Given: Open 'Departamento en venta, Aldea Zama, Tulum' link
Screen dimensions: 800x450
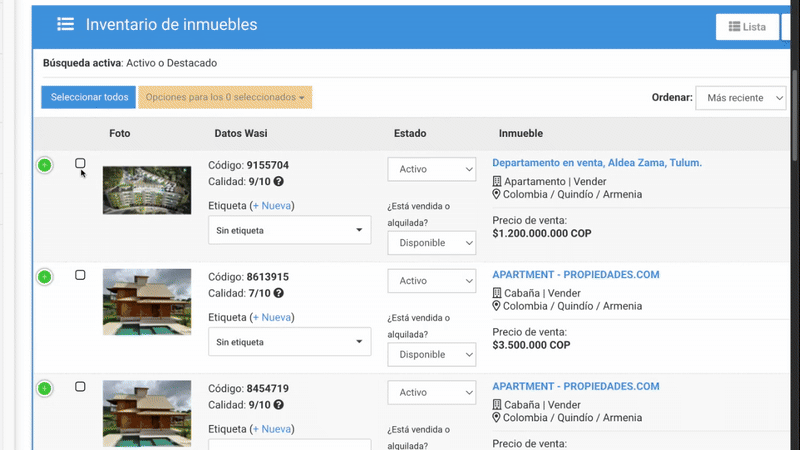Looking at the screenshot, I should pyautogui.click(x=597, y=163).
